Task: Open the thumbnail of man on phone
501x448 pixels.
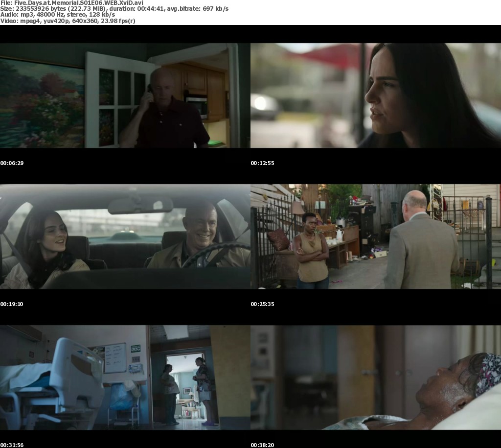Action: (125, 95)
